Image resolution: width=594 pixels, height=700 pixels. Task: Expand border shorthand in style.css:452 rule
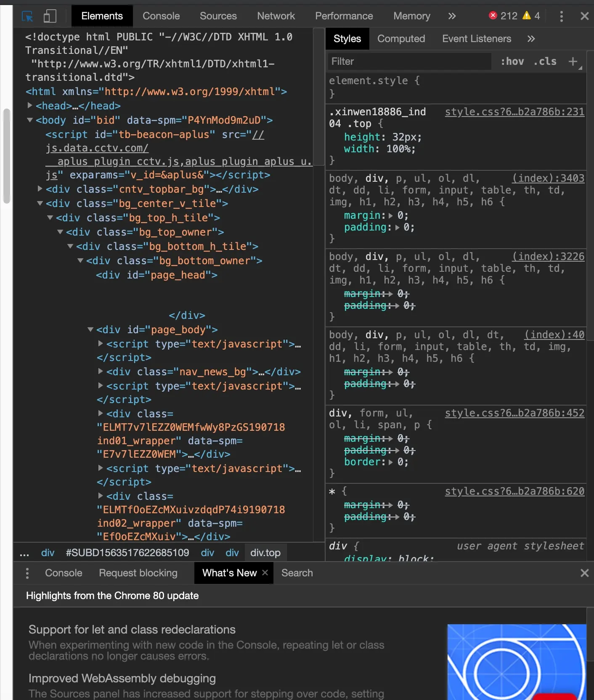pyautogui.click(x=391, y=462)
